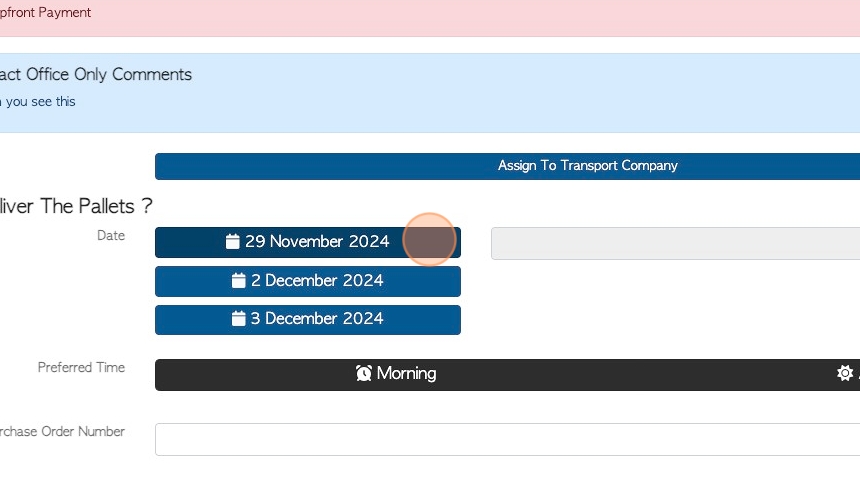Click the Preferred Time label

[81, 367]
